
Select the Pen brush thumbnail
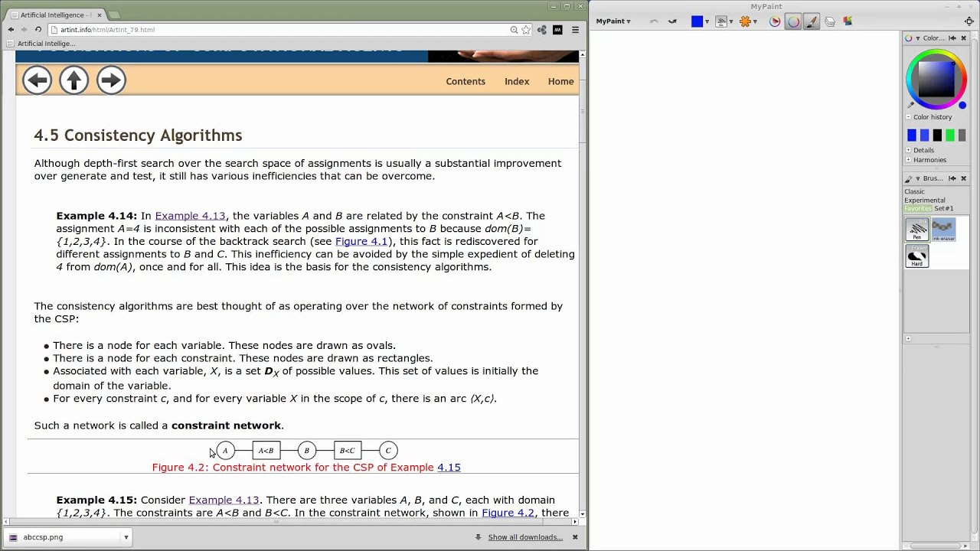[917, 230]
